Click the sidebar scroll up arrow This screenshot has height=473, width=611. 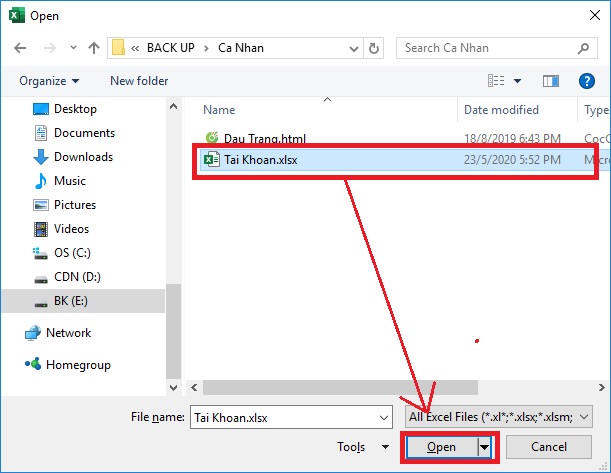point(173,106)
